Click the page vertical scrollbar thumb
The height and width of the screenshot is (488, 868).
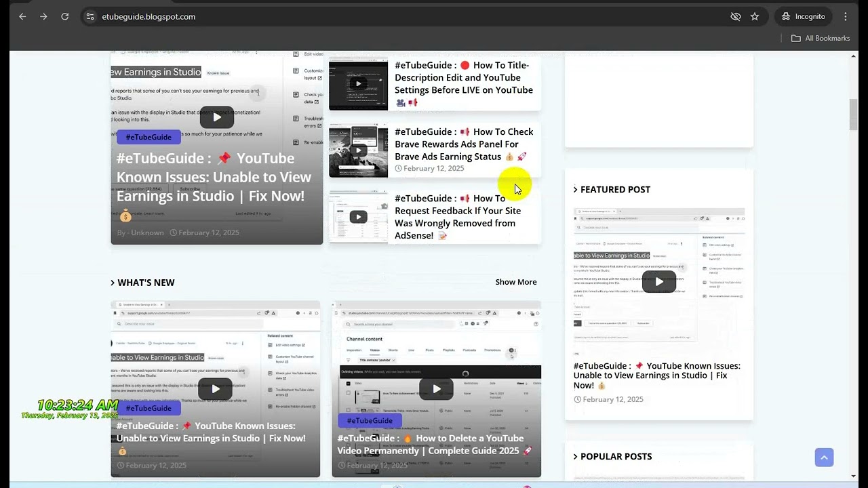[x=853, y=115]
